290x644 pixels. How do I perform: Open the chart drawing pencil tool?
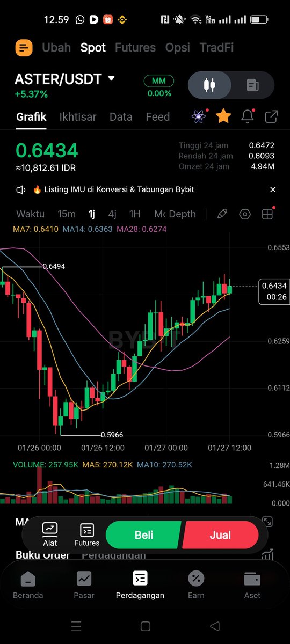tap(222, 214)
